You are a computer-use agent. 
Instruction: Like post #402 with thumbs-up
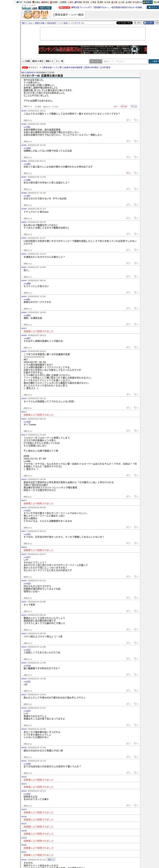129,263
